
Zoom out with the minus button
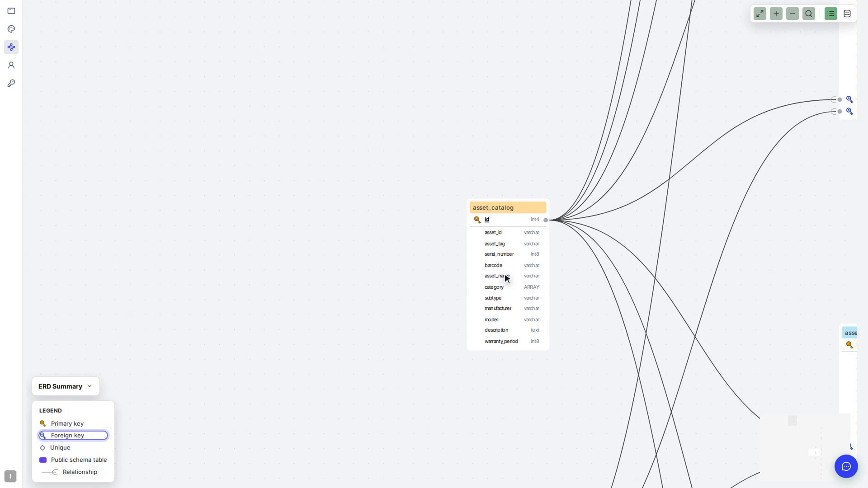(x=793, y=14)
